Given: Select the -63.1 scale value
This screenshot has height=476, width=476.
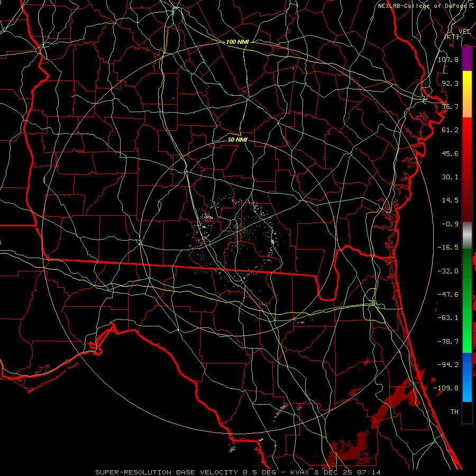Looking at the screenshot, I should pos(448,318).
